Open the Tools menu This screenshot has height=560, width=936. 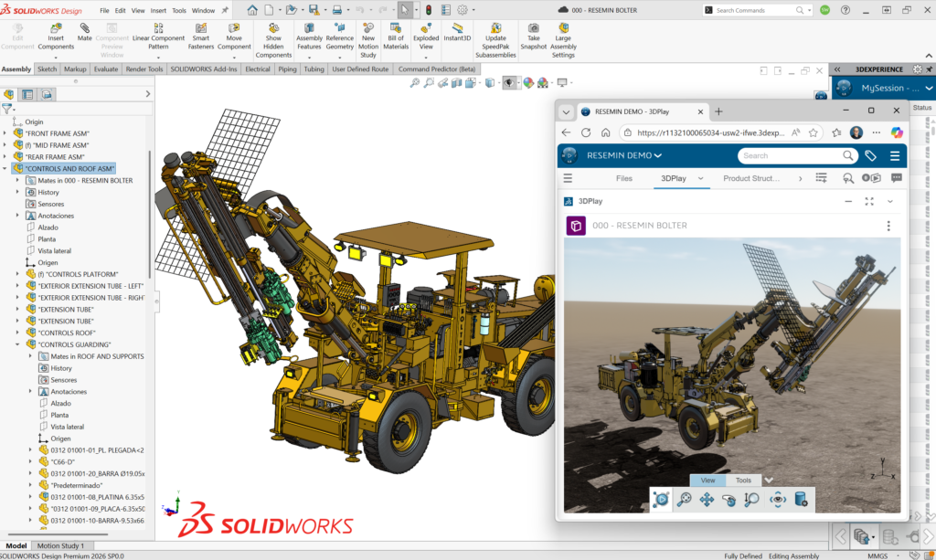(x=179, y=10)
